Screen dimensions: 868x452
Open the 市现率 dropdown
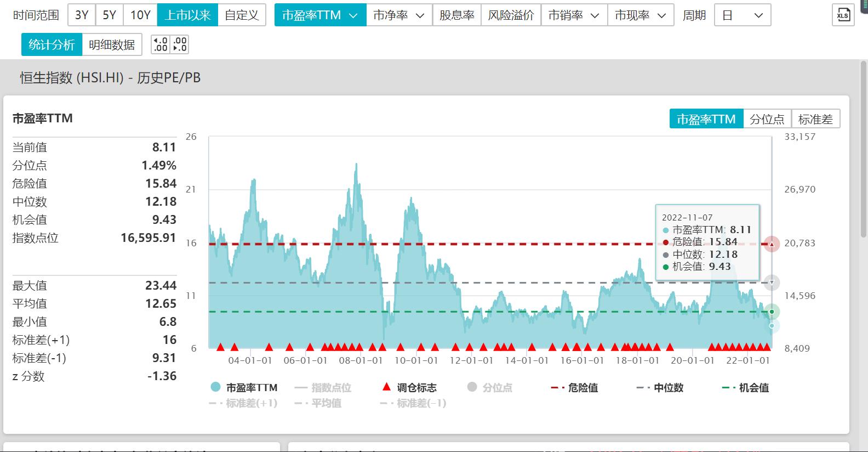pos(641,15)
